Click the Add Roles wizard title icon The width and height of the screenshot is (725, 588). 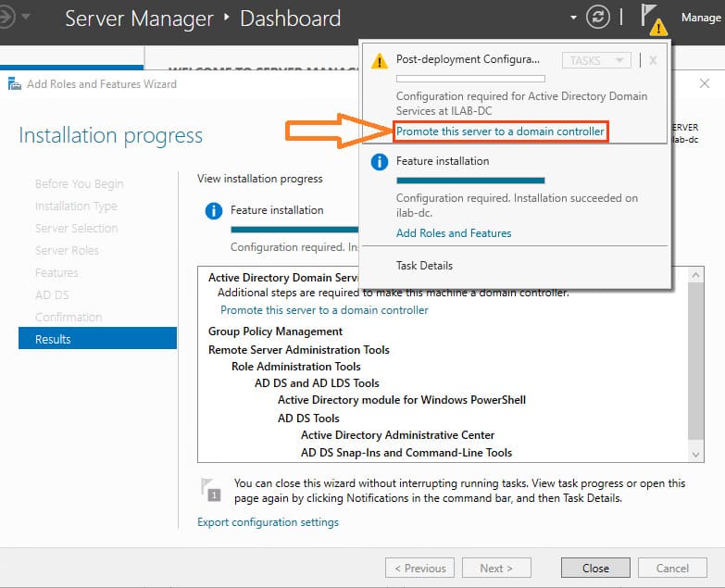coord(15,84)
